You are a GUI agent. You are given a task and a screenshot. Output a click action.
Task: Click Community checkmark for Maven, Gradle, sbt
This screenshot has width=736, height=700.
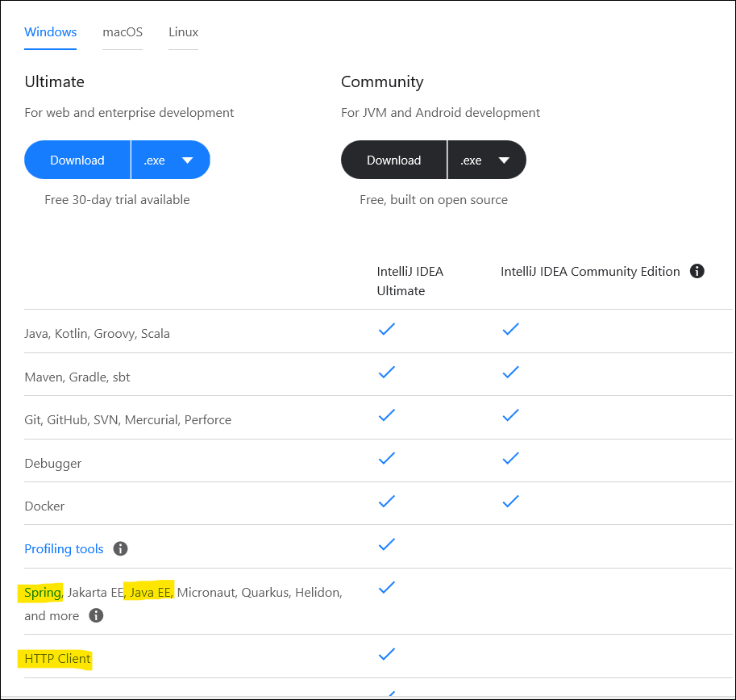point(509,372)
